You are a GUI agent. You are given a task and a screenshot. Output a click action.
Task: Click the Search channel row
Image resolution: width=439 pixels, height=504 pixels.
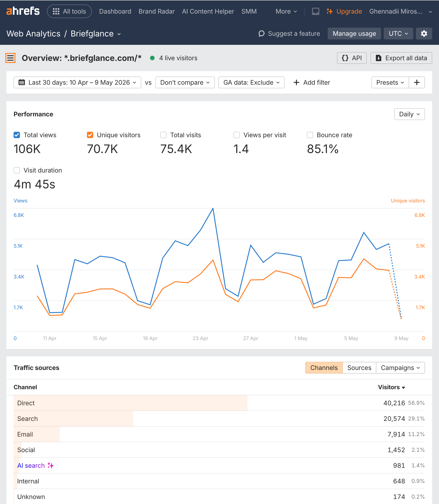219,419
